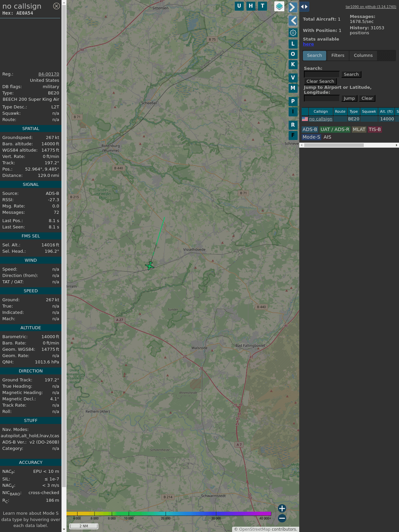Screen dimensions: 399x532
Task: Click the right chevron map button
Action: pyautogui.click(x=293, y=7)
